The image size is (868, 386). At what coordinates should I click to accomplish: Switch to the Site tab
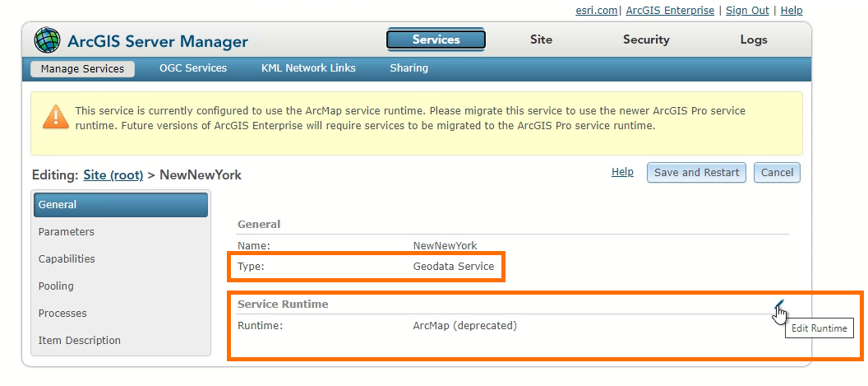tap(541, 40)
